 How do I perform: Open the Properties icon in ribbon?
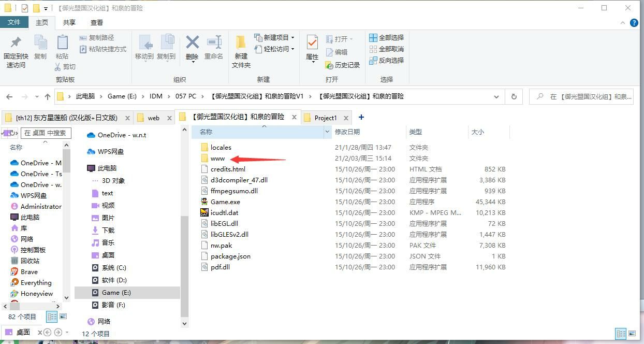pyautogui.click(x=312, y=42)
